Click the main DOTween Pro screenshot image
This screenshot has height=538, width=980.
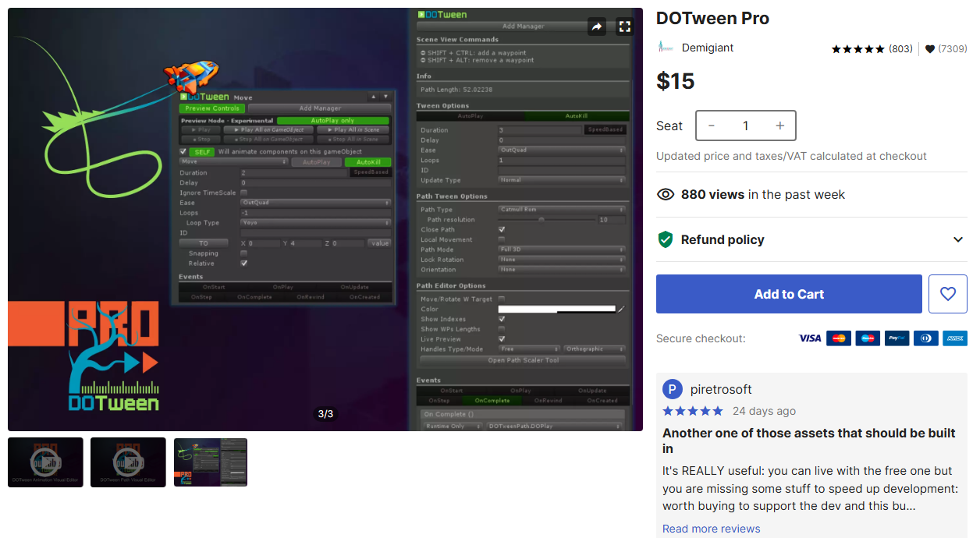[325, 219]
